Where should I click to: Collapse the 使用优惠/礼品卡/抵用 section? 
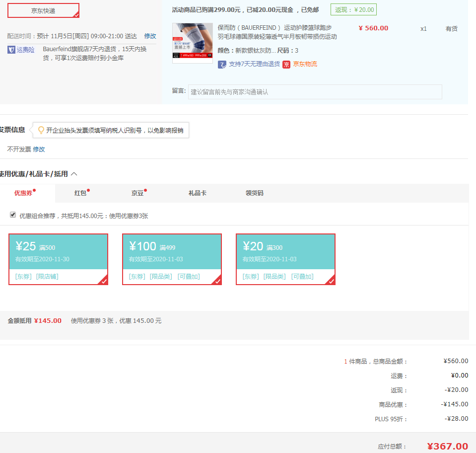click(x=74, y=174)
